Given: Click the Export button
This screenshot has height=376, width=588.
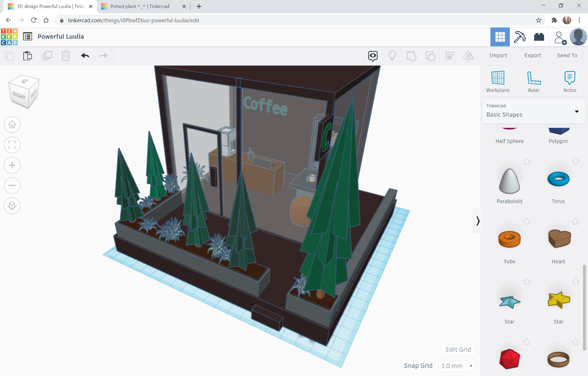Looking at the screenshot, I should coord(533,55).
